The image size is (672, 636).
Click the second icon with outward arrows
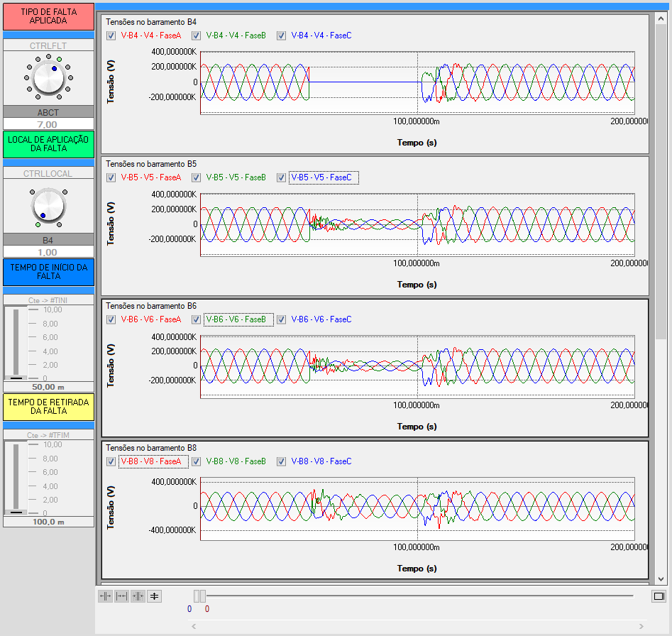(x=121, y=596)
